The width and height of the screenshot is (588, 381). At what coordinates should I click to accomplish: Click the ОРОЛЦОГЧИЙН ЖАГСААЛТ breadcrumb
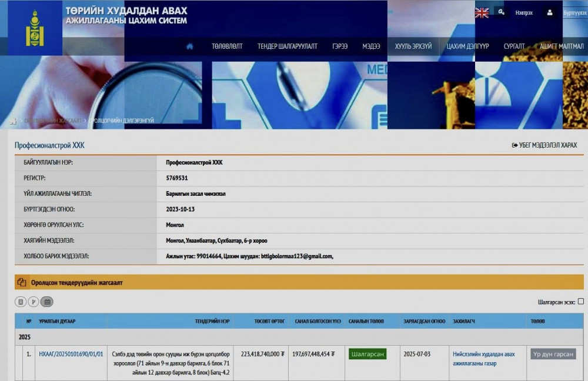[53, 121]
